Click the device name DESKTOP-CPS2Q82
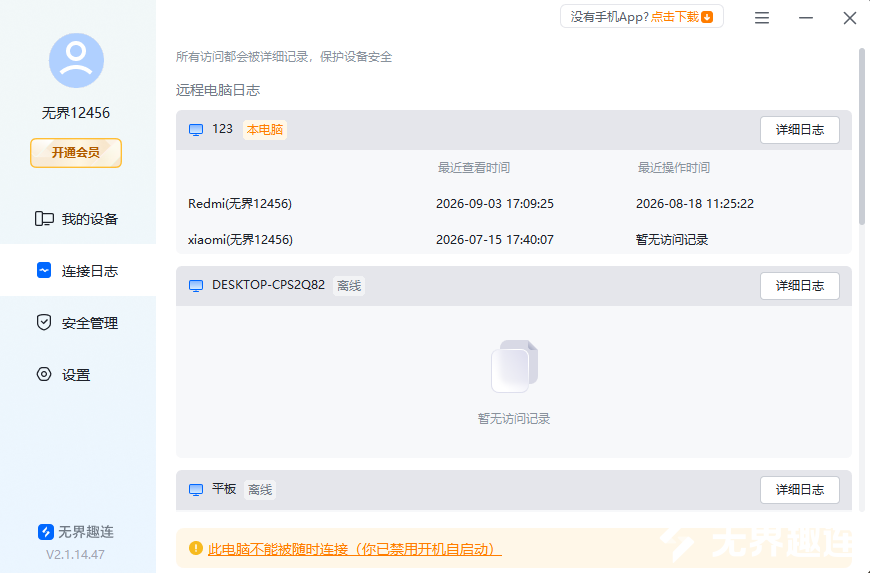Viewport: 870px width, 573px height. (269, 285)
